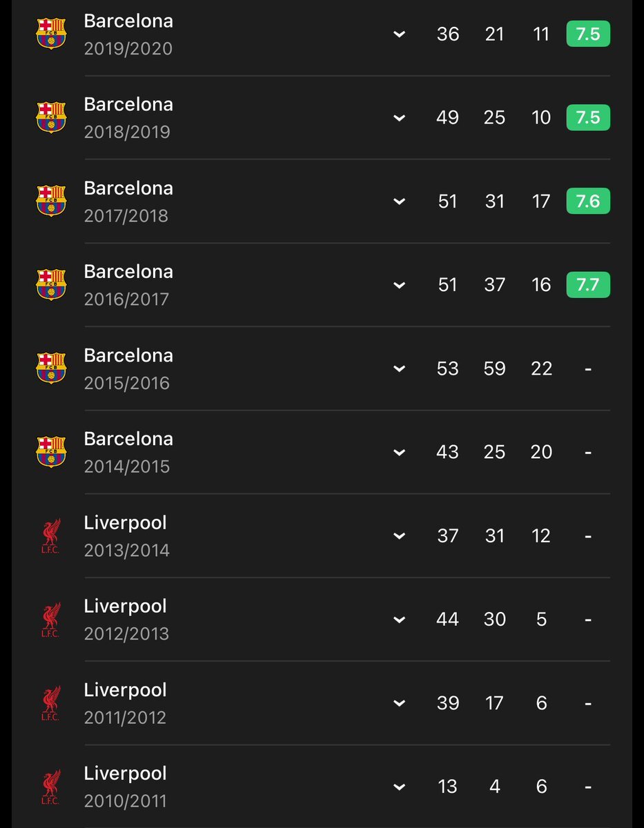This screenshot has width=644, height=828.
Task: Click Barcelona crest for 2017/2018 season
Action: [x=51, y=201]
